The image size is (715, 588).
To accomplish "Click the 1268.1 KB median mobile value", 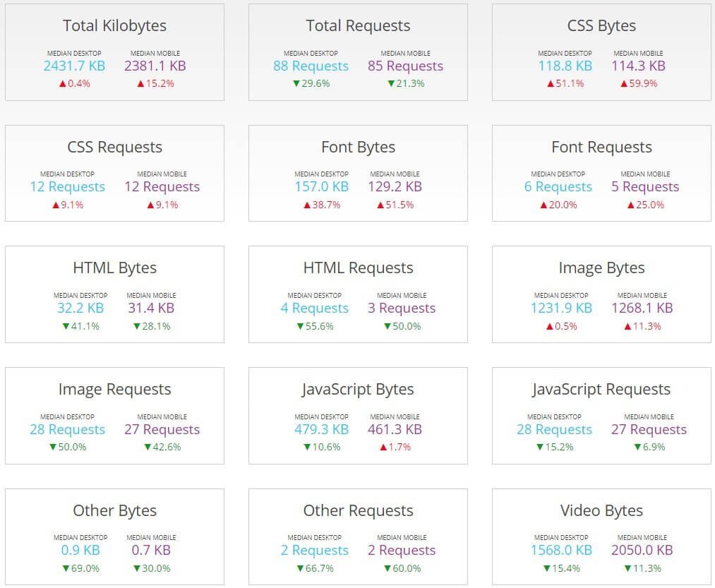I will (x=642, y=308).
